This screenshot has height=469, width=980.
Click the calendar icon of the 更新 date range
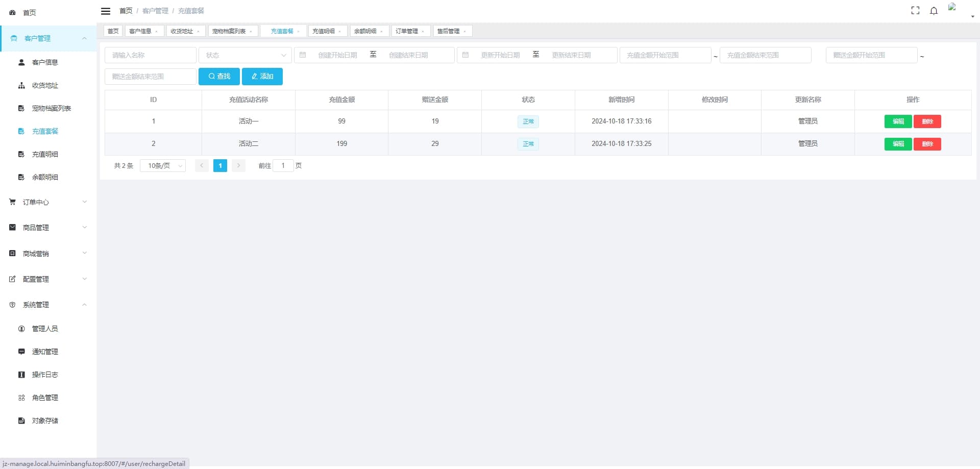pos(465,55)
